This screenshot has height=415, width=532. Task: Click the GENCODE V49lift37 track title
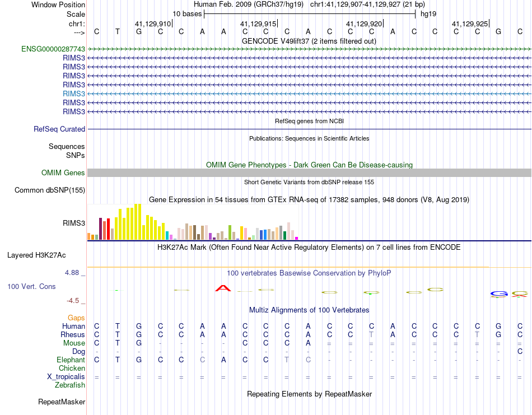click(309, 41)
